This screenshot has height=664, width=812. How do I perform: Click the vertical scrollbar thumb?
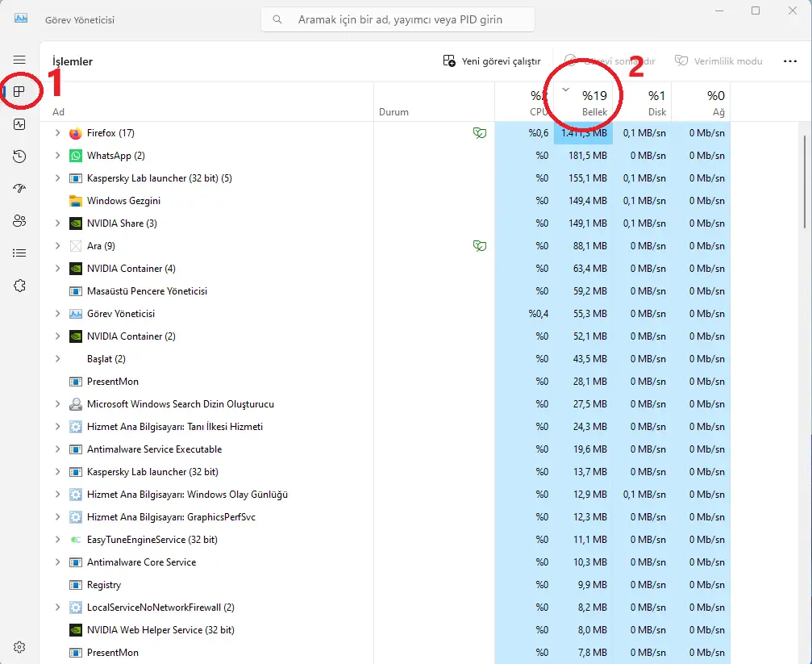(x=804, y=182)
